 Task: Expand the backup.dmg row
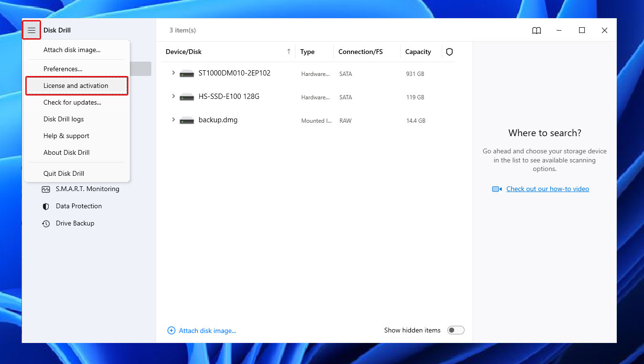[x=173, y=120]
